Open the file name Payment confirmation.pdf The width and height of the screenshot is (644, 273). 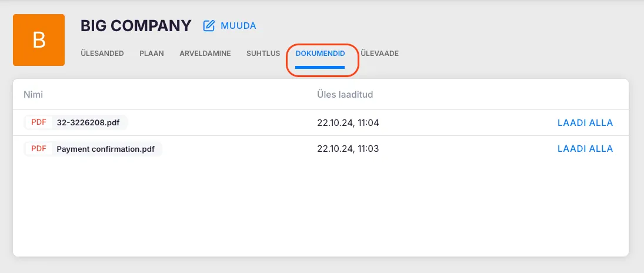coord(105,149)
